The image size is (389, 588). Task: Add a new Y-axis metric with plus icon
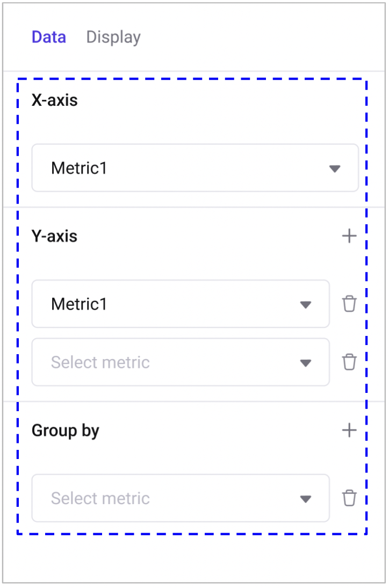coord(349,236)
